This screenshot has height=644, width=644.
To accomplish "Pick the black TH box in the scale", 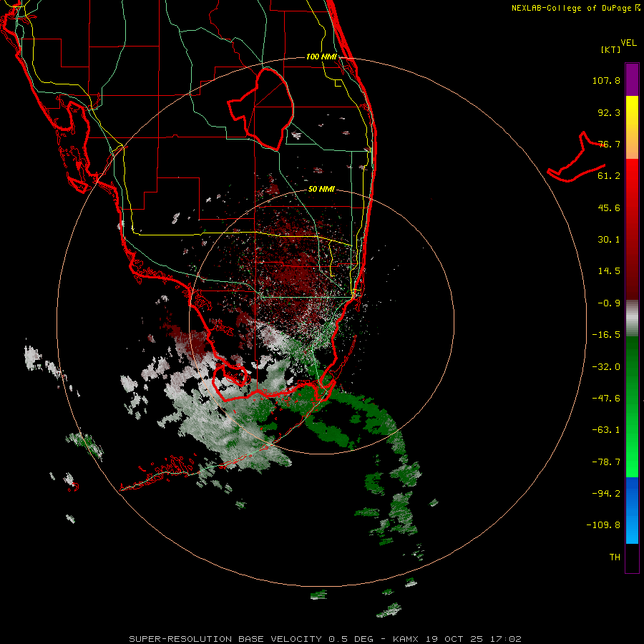I will click(x=632, y=558).
